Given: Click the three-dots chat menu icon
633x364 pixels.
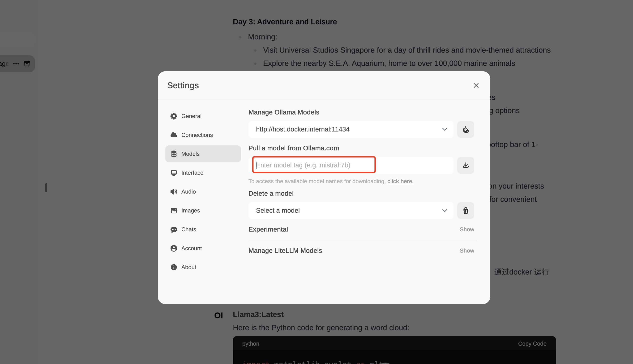Looking at the screenshot, I should [x=16, y=64].
